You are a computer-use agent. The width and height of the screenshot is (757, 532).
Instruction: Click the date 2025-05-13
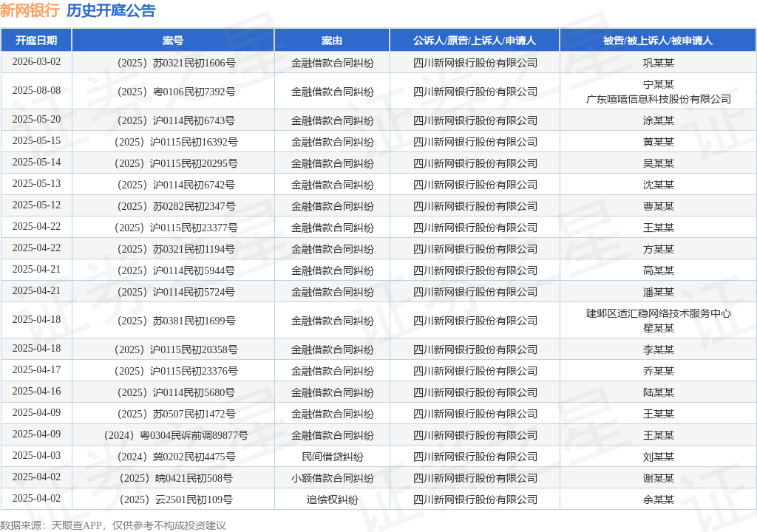tap(36, 183)
